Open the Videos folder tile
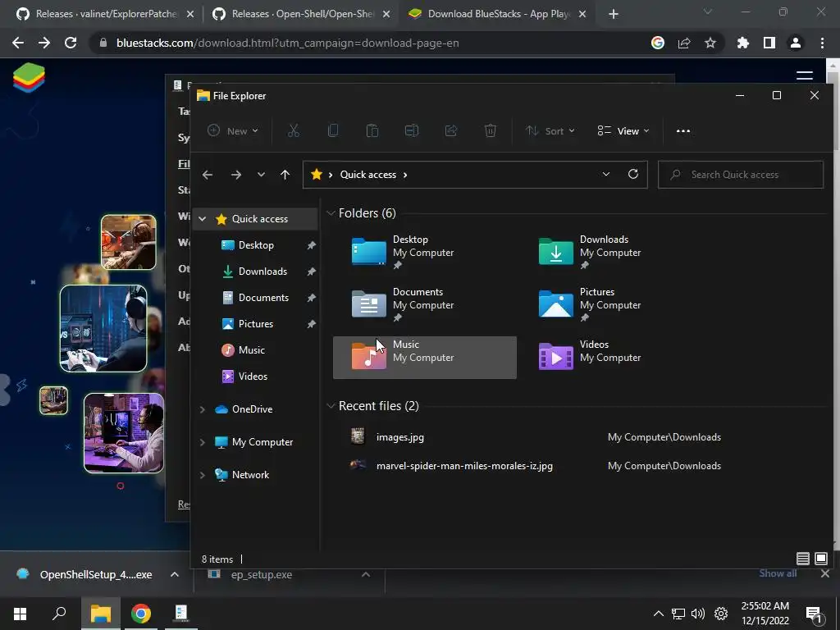This screenshot has height=630, width=840. 611,358
